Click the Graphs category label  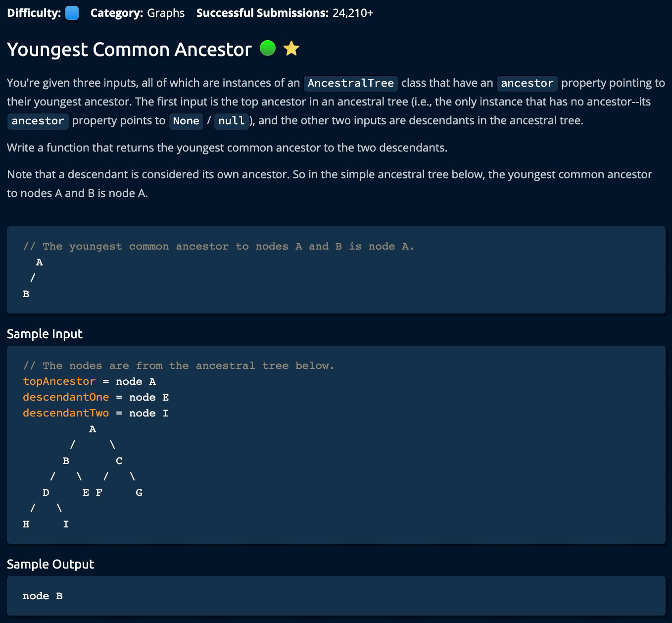point(166,13)
